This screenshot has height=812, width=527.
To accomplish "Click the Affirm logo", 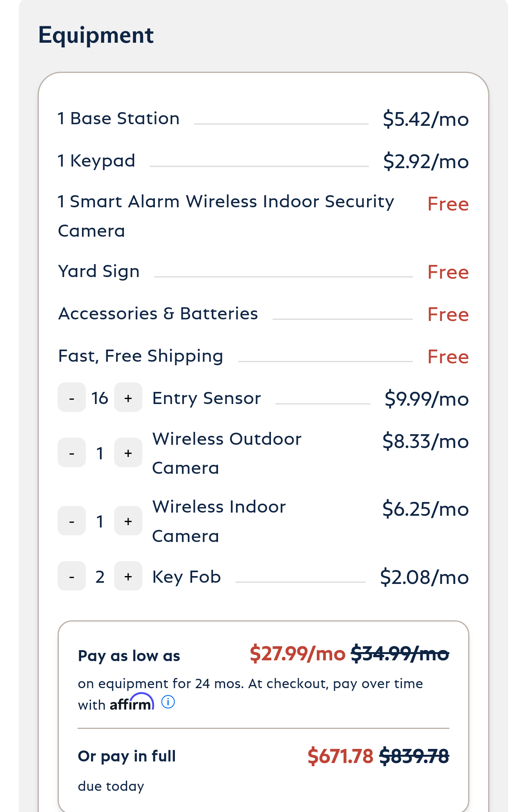I will coord(132,703).
